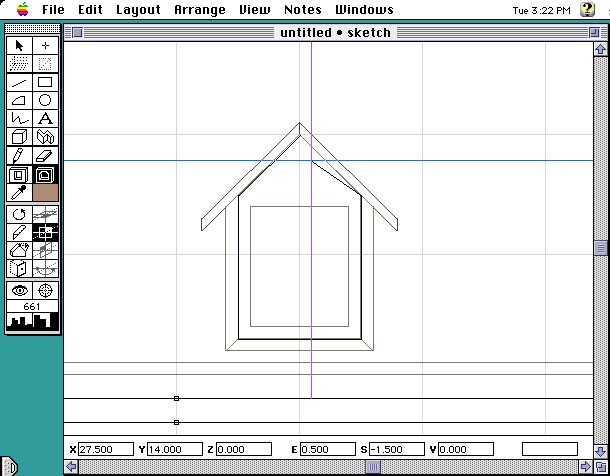Open the Apple menu
This screenshot has width=610, height=476.
pyautogui.click(x=22, y=10)
